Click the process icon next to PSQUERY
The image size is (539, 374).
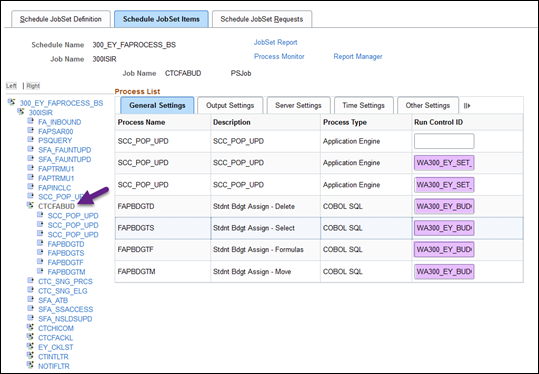click(x=31, y=140)
